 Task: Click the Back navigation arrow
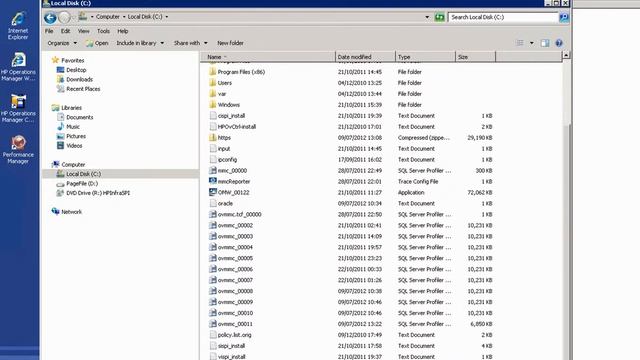click(x=50, y=18)
